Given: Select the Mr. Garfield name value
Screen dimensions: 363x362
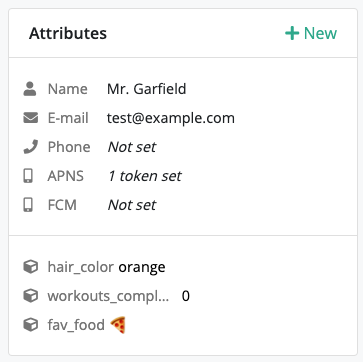Looking at the screenshot, I should click(x=147, y=89).
